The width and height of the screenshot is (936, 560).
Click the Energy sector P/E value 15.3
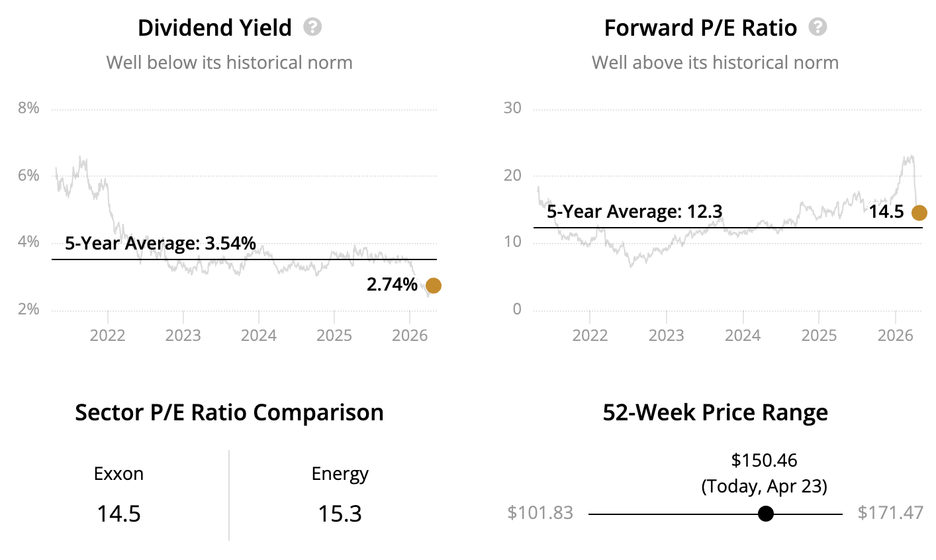[340, 514]
